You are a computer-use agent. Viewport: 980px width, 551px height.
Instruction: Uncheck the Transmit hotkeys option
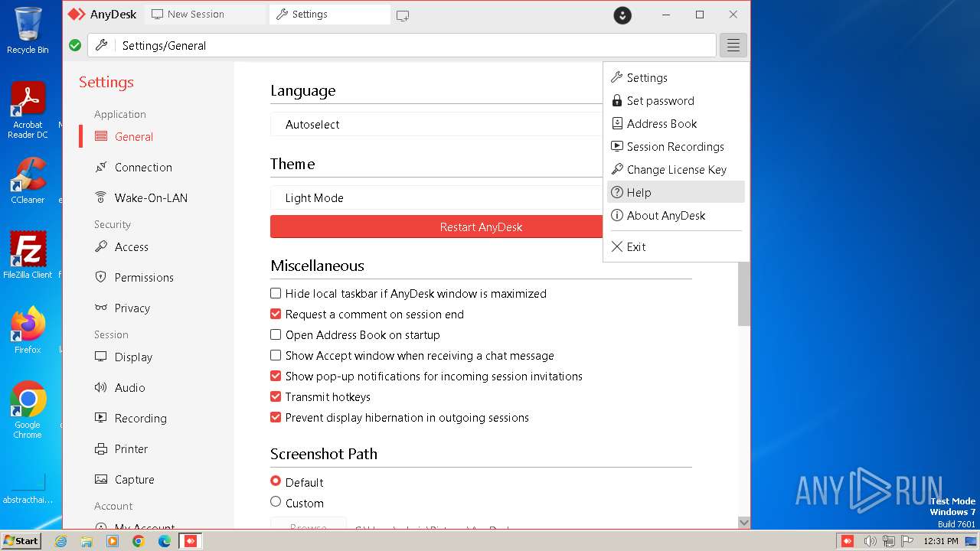tap(276, 396)
